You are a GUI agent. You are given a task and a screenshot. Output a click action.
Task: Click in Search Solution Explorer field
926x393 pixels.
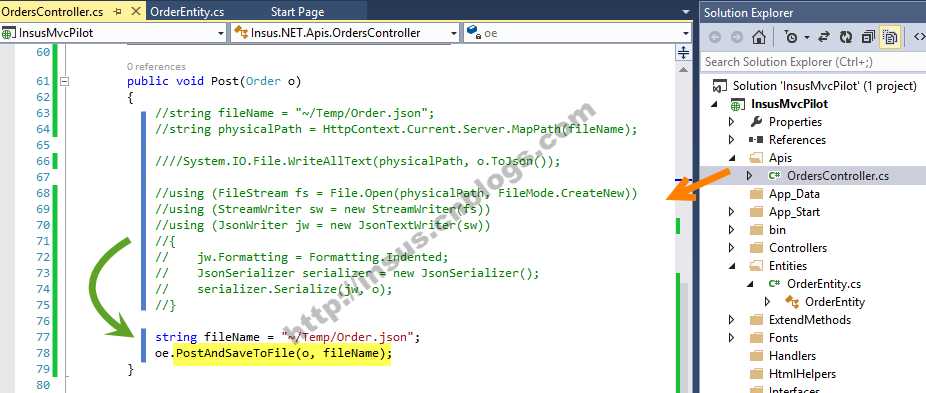[x=813, y=61]
